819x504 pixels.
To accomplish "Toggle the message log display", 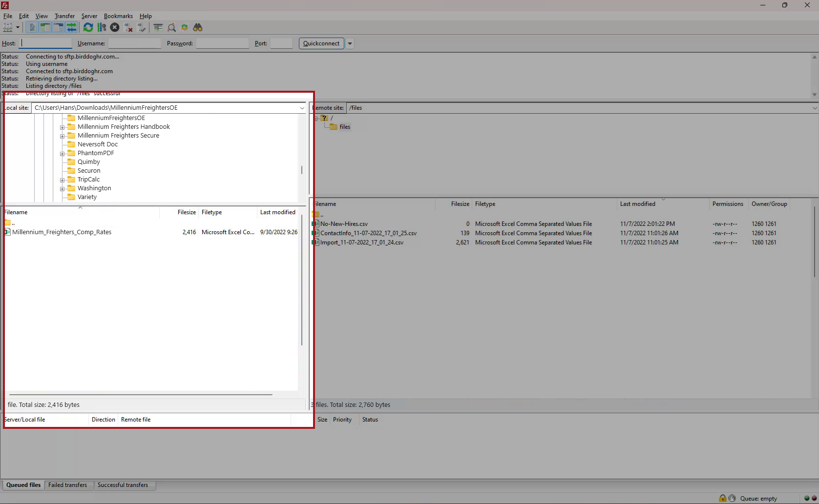I will click(x=32, y=27).
